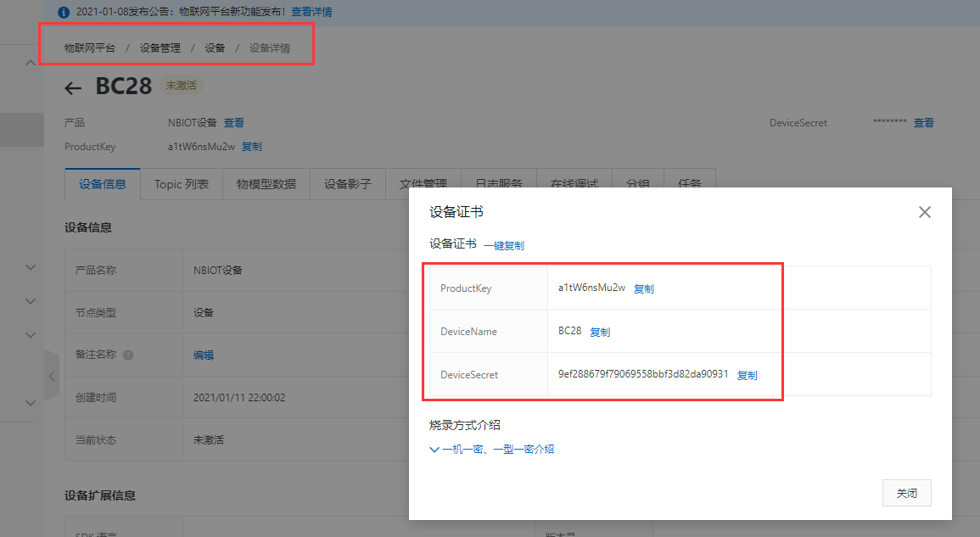Viewport: 980px width, 537px height.
Task: Open the 文件管理 tab
Action: tap(423, 183)
